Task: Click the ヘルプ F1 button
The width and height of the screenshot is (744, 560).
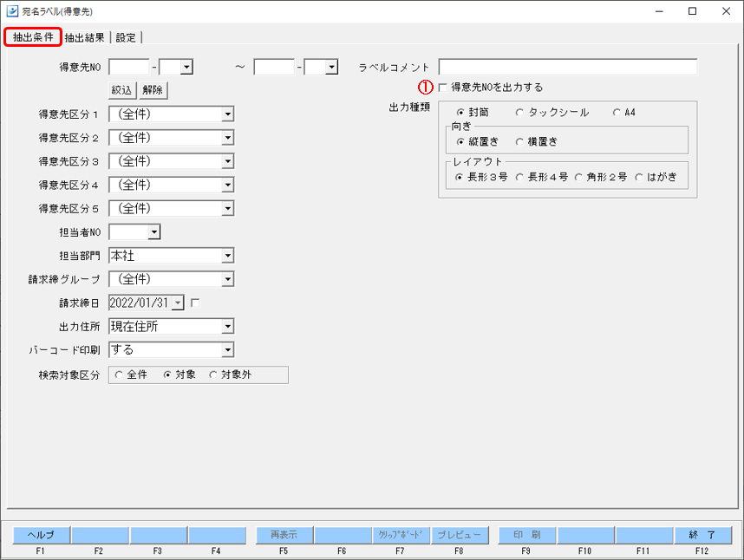Action: [41, 536]
